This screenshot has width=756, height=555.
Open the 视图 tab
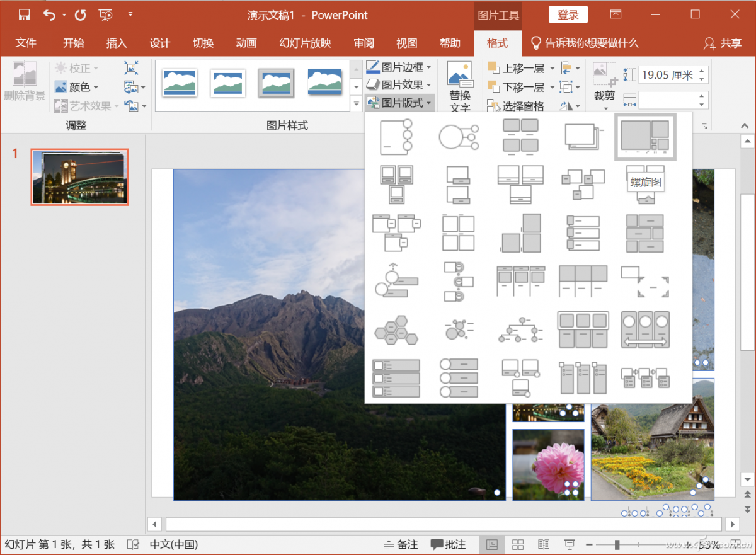(x=407, y=43)
